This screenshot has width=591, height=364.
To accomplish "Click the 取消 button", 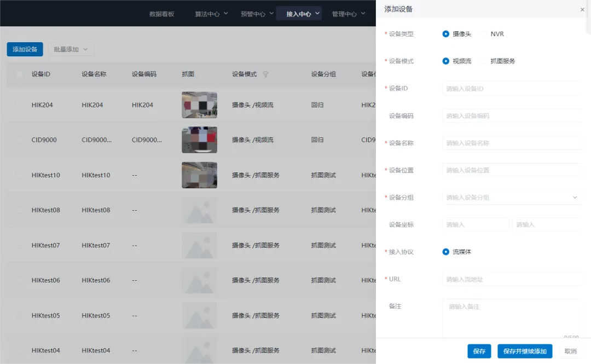I will coord(570,351).
